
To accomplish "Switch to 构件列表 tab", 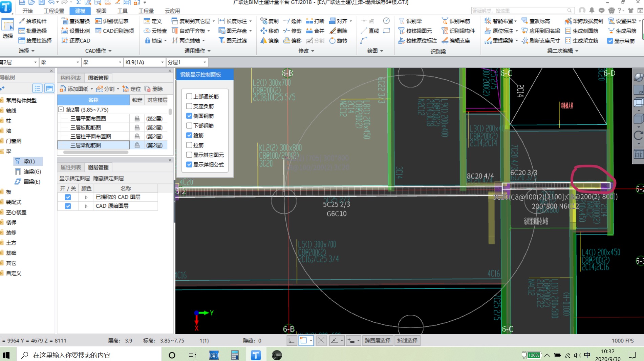I will [71, 78].
